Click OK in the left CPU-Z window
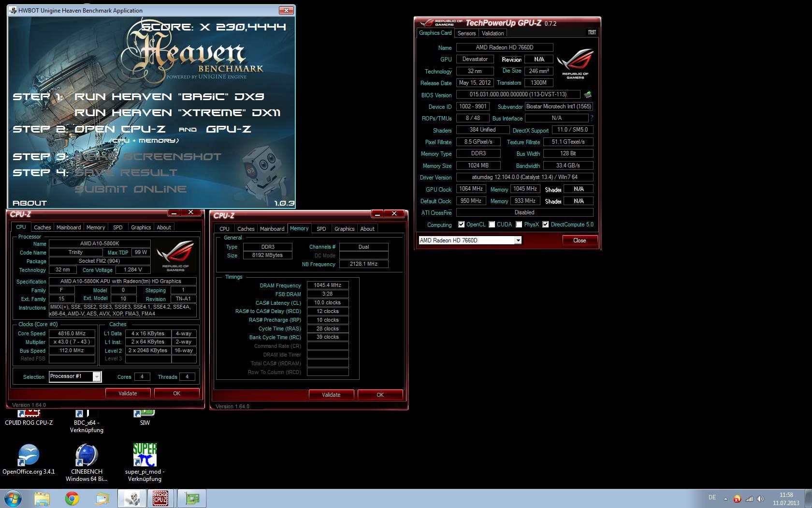This screenshot has width=812, height=508. click(x=177, y=393)
